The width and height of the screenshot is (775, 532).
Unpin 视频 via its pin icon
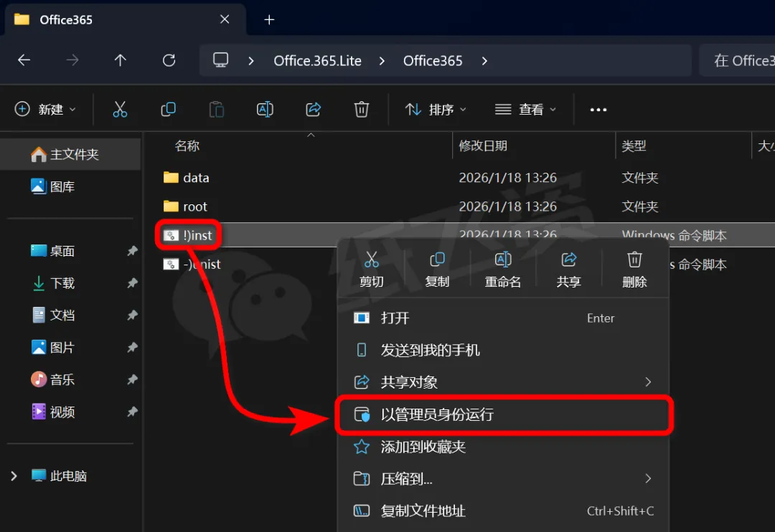click(132, 412)
